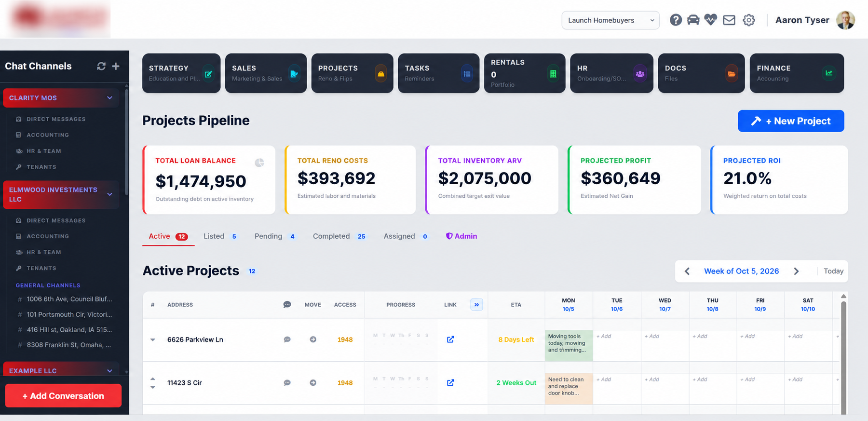Jump to Today in calendar
The image size is (868, 421).
point(833,271)
